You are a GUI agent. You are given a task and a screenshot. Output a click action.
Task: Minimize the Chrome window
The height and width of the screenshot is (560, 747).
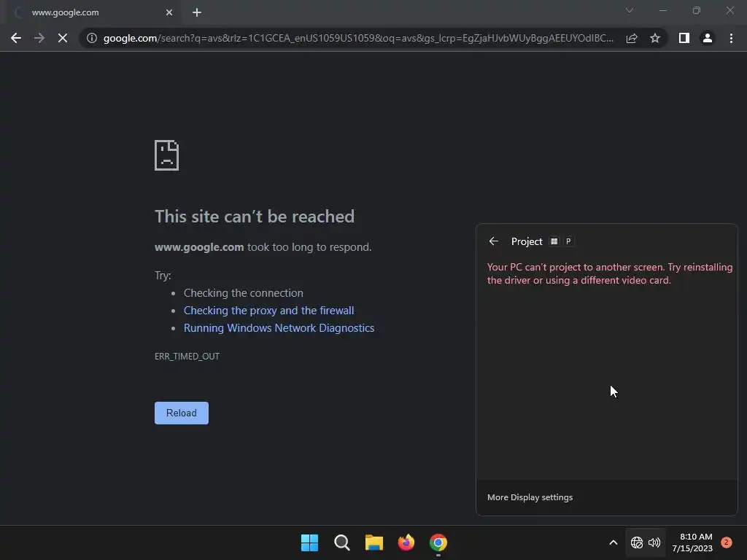point(662,10)
